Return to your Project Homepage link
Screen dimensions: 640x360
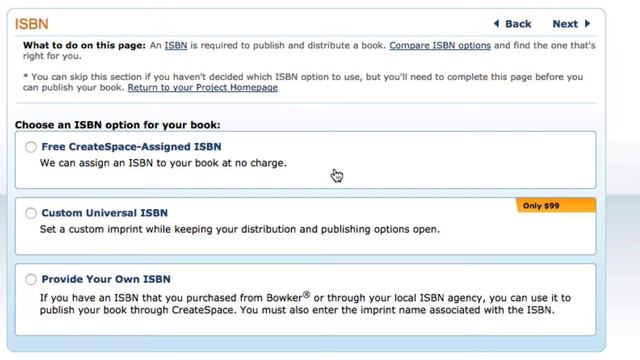click(x=202, y=87)
